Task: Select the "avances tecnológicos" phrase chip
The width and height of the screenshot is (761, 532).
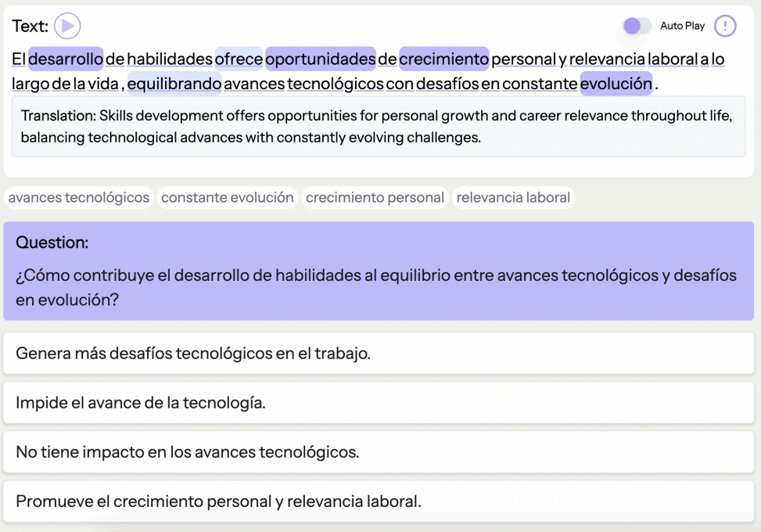Action: [79, 198]
